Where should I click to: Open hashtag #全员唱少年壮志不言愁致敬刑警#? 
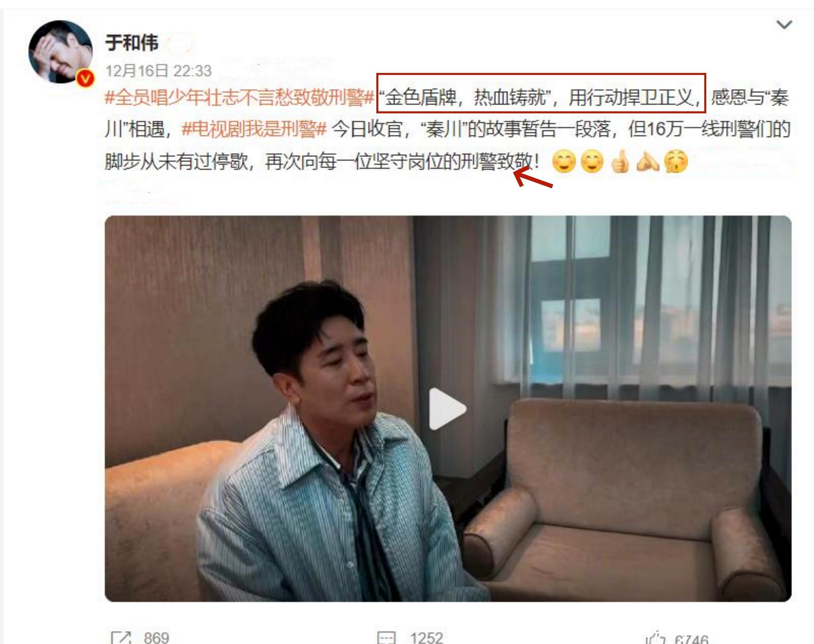click(239, 98)
